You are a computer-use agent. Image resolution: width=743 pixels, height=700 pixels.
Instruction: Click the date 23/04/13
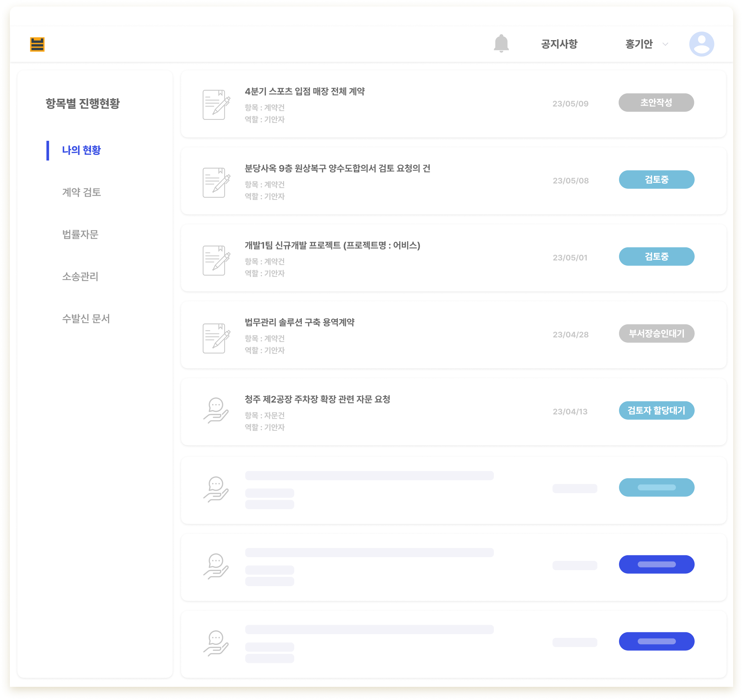click(570, 412)
